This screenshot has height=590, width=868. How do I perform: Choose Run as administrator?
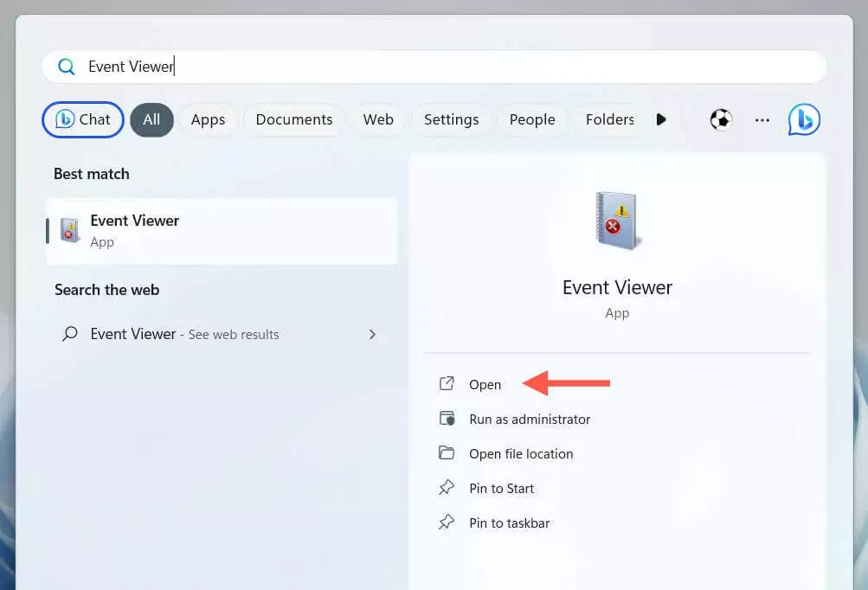530,420
